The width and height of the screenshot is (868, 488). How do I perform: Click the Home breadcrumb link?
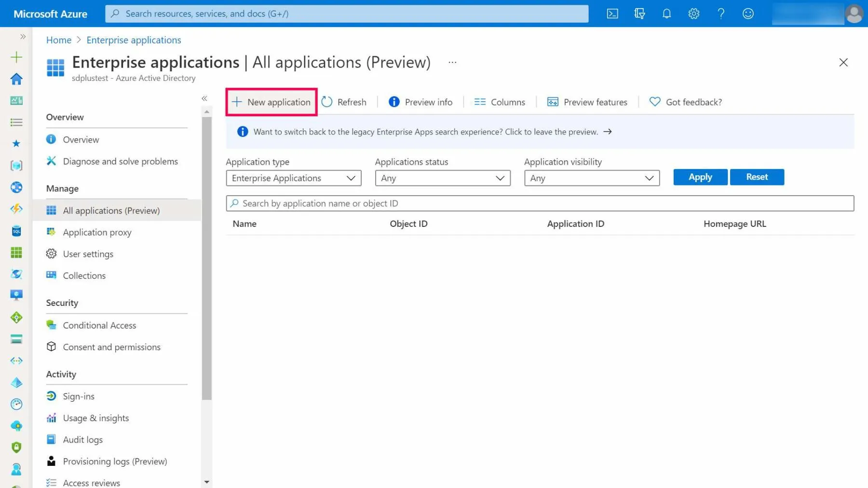pyautogui.click(x=58, y=40)
